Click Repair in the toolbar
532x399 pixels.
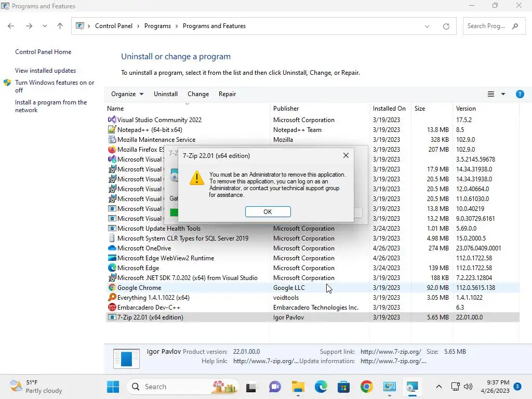pos(228,94)
